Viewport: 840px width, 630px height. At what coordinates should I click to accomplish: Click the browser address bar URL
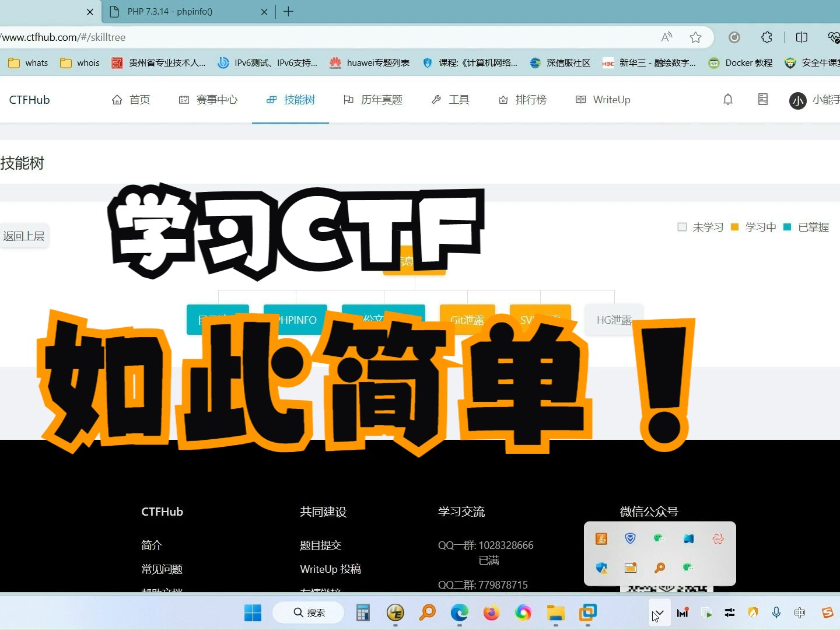click(x=63, y=37)
